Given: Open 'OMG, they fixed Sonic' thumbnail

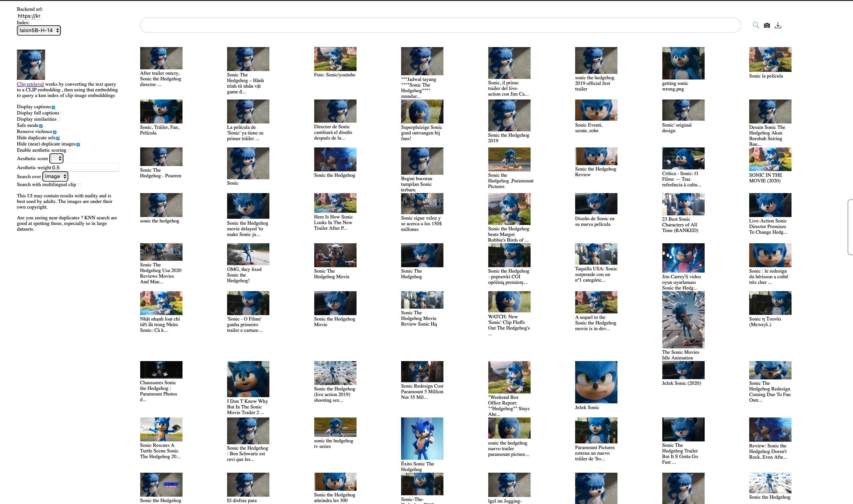Looking at the screenshot, I should (248, 254).
